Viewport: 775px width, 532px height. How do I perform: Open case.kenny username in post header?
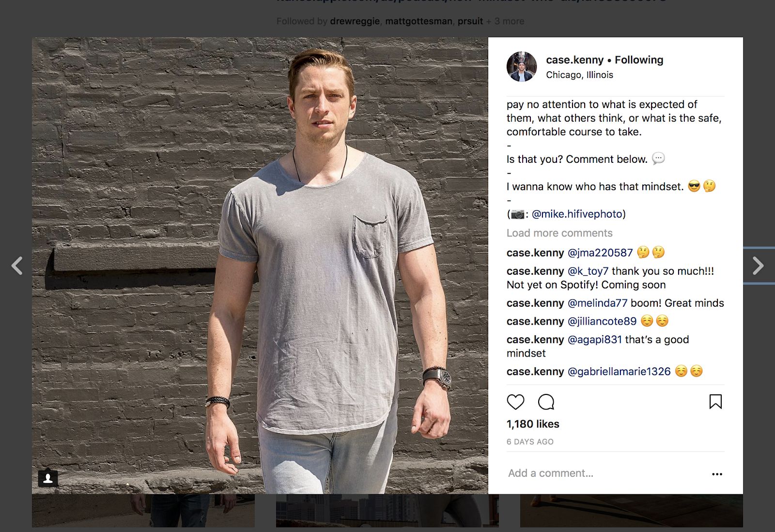click(574, 60)
